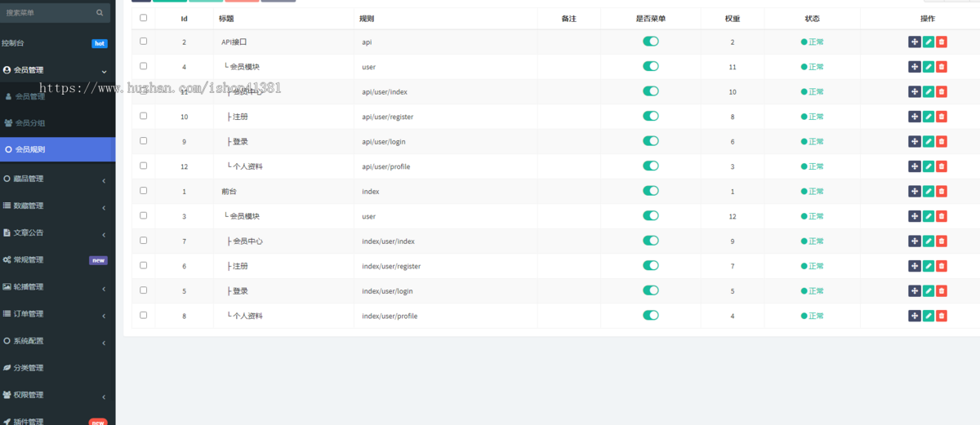Click the add plus icon for index/user/register row
This screenshot has height=425, width=980.
coord(915,266)
